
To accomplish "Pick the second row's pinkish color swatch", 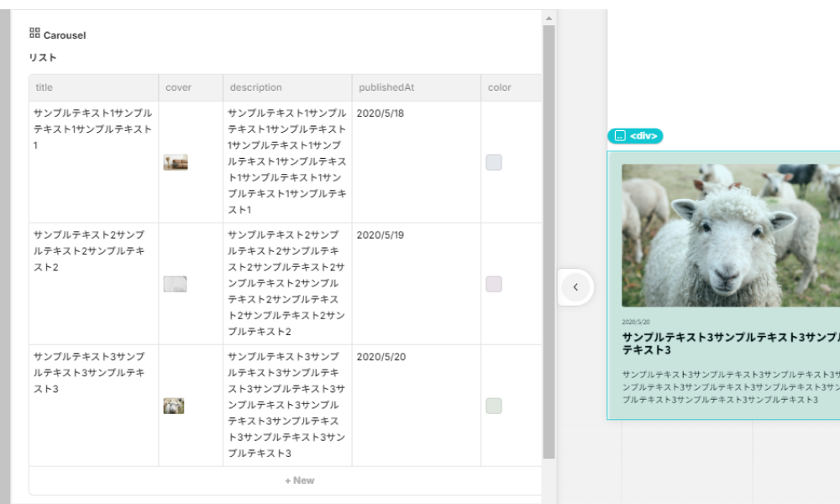I will [x=494, y=284].
